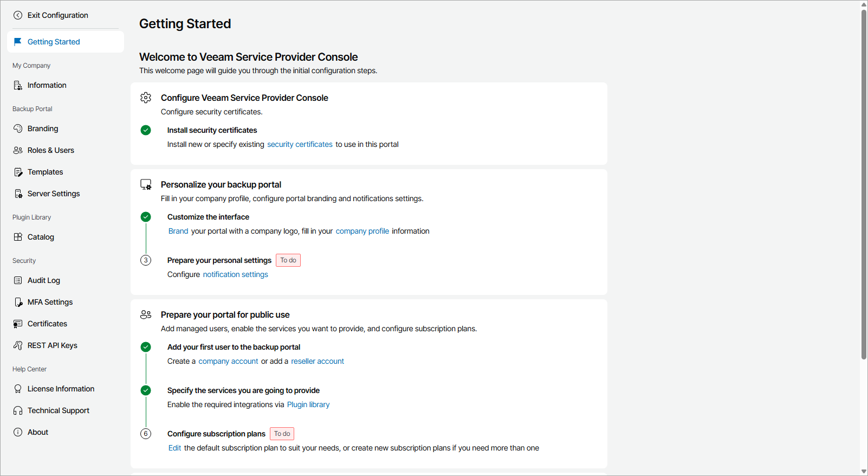Screen dimensions: 868x476
Task: Open the notification settings link
Action: [235, 274]
